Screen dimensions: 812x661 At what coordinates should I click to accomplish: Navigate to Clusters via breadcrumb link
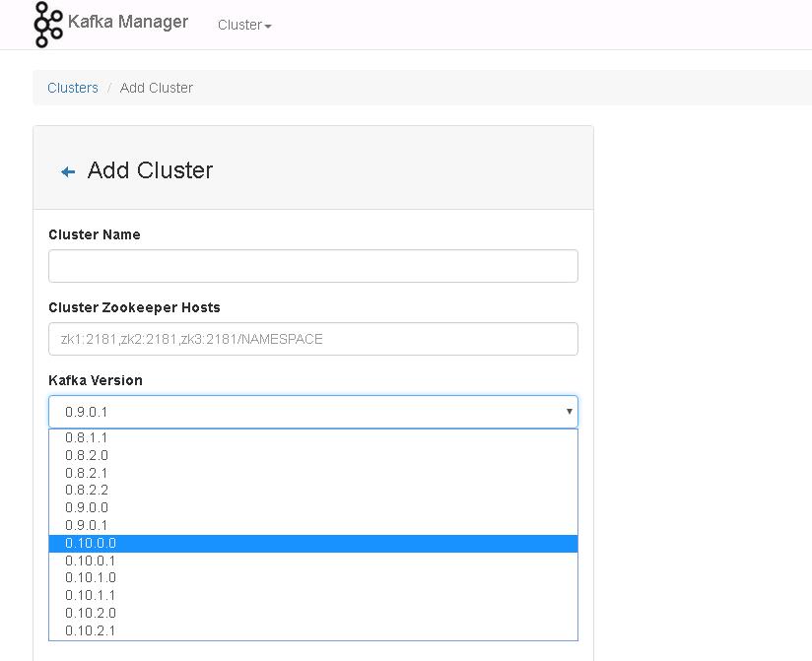[x=72, y=88]
